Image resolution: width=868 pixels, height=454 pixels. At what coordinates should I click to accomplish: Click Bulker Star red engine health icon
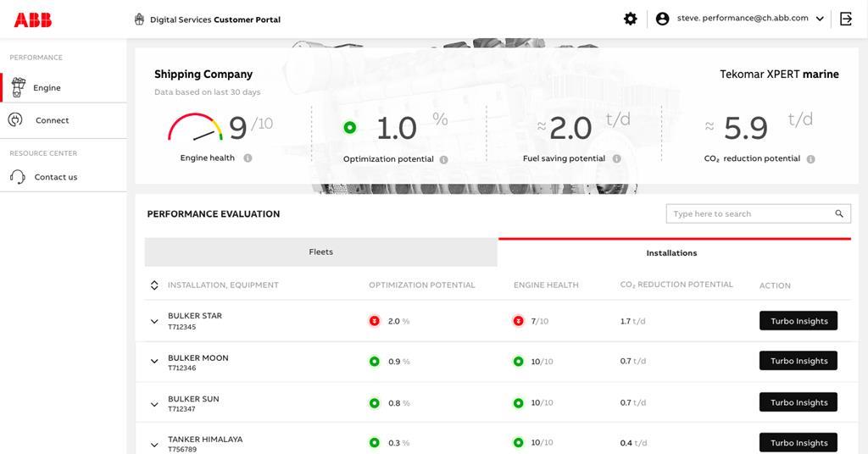click(518, 321)
